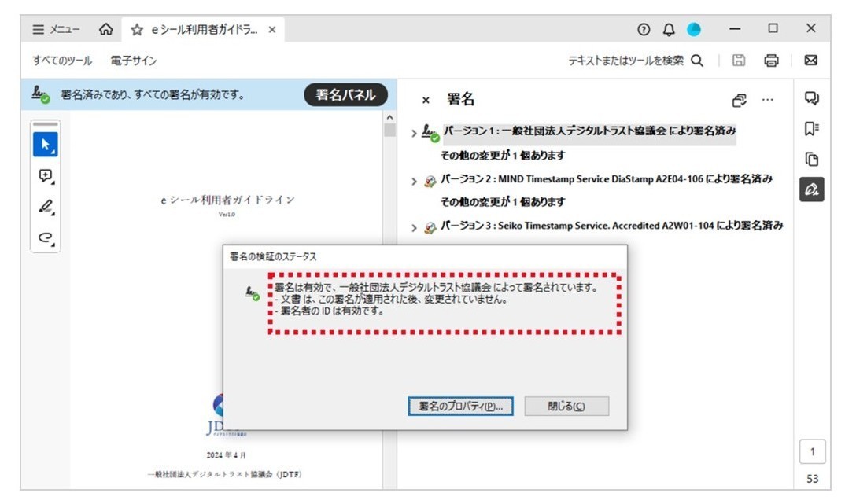Viewport: 856px width, 504px height.
Task: Open the notifications bell
Action: [669, 29]
